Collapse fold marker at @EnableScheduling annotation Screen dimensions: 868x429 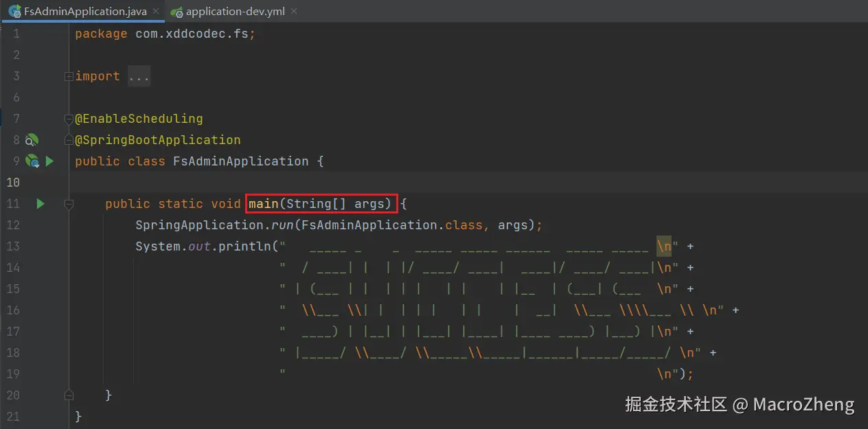pyautogui.click(x=69, y=119)
